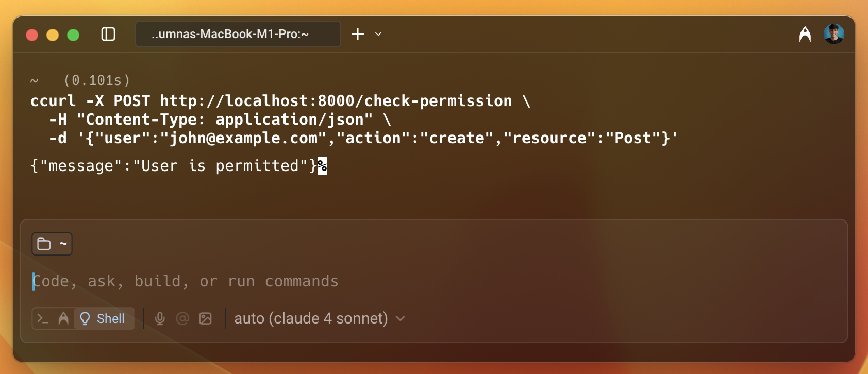The height and width of the screenshot is (374, 868).
Task: Start voice input with microphone icon
Action: [x=160, y=319]
